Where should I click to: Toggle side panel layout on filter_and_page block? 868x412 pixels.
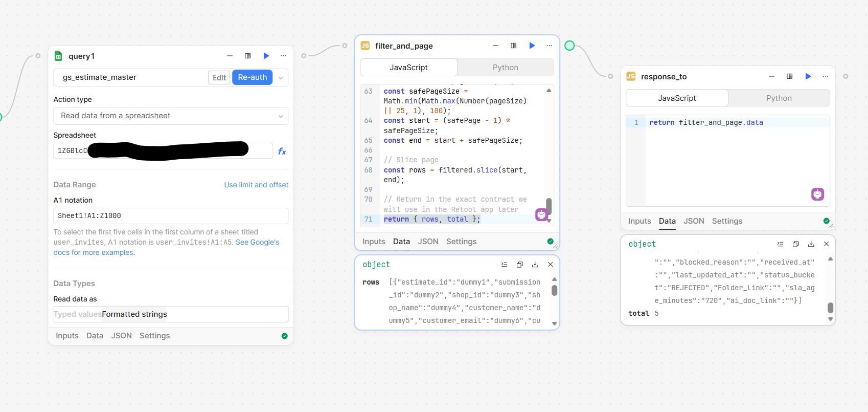point(514,46)
